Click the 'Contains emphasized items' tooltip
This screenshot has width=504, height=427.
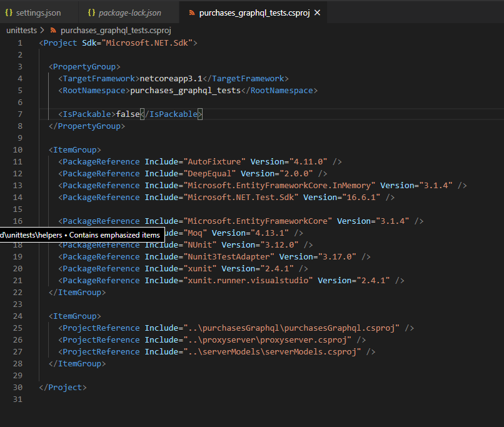[x=83, y=235]
